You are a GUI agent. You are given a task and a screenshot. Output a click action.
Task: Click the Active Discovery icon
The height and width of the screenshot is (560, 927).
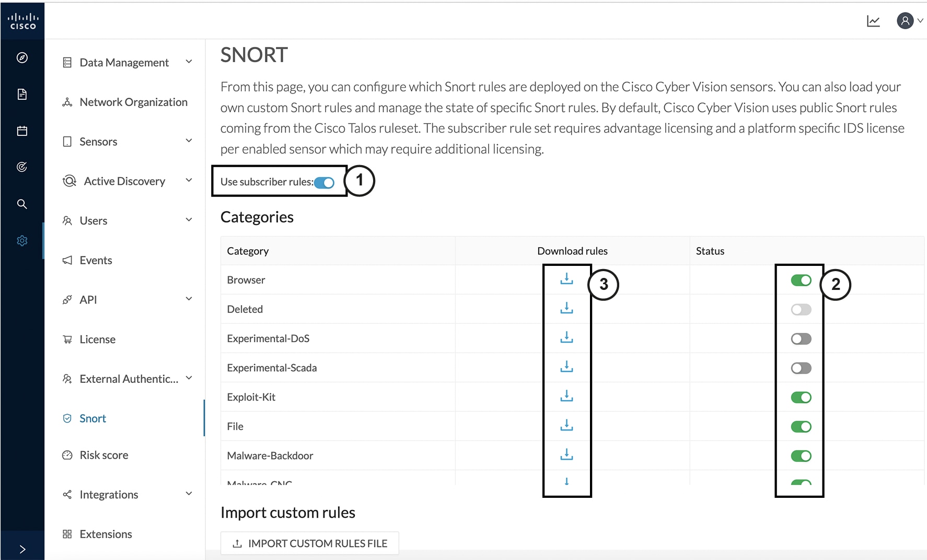coord(69,181)
